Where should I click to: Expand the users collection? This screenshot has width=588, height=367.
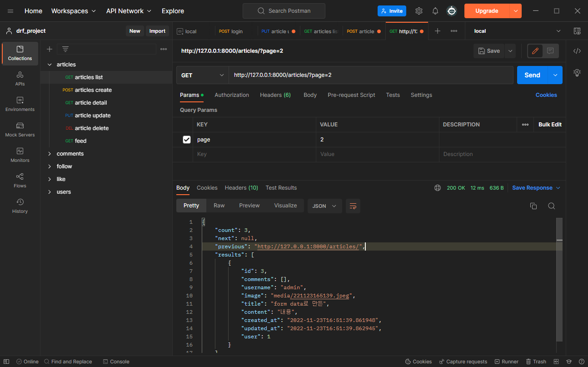click(50, 192)
